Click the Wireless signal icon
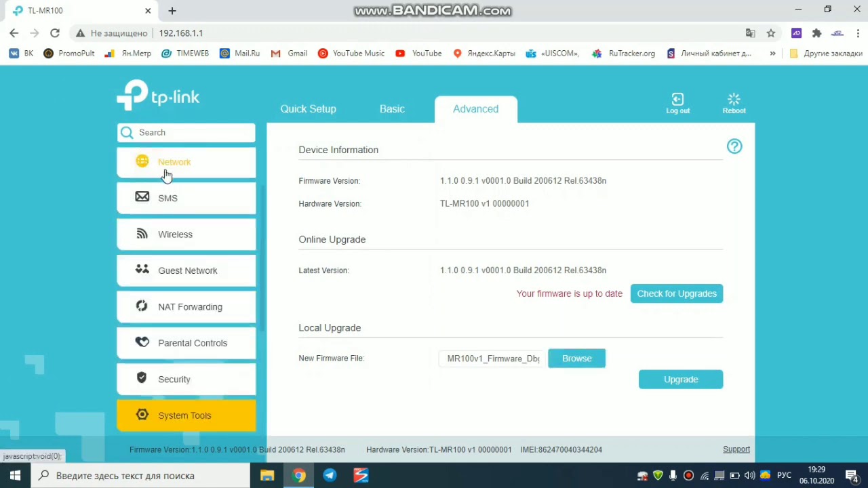 pyautogui.click(x=142, y=233)
